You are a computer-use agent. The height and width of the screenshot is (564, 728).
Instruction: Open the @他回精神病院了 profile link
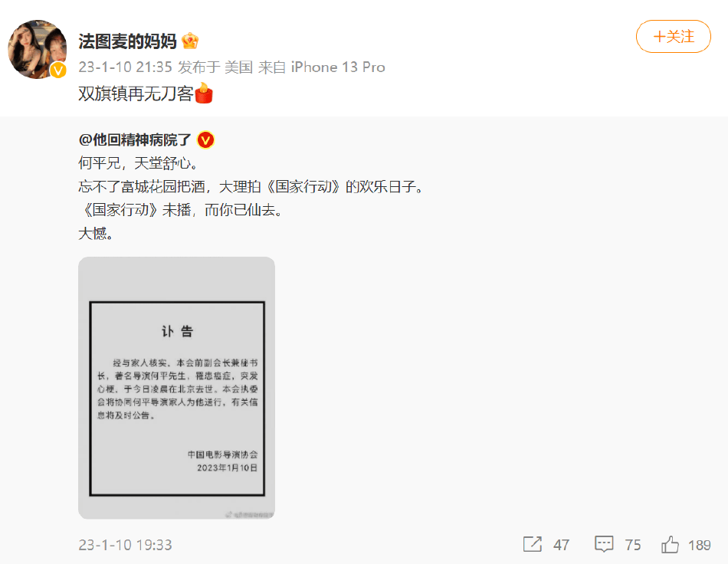point(135,139)
